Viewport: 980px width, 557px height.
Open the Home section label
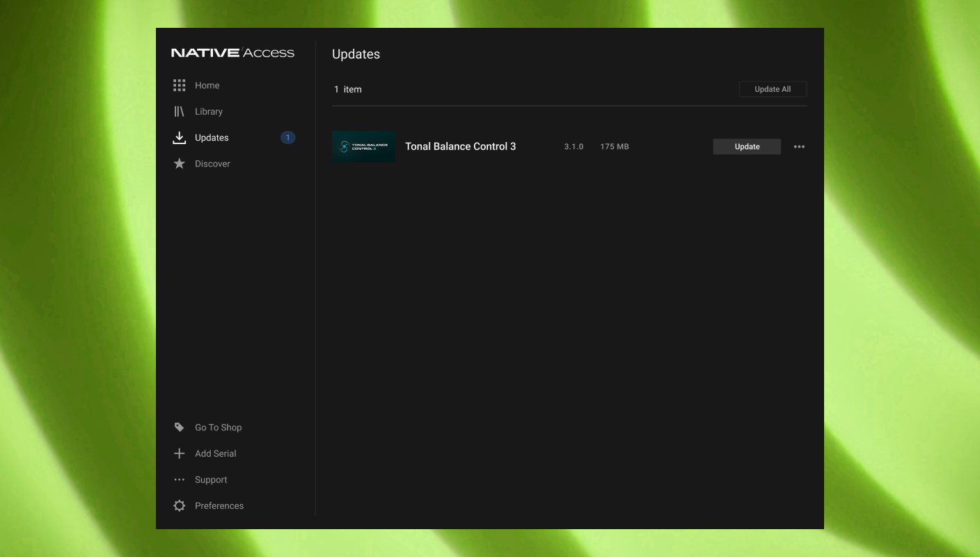[x=207, y=85]
